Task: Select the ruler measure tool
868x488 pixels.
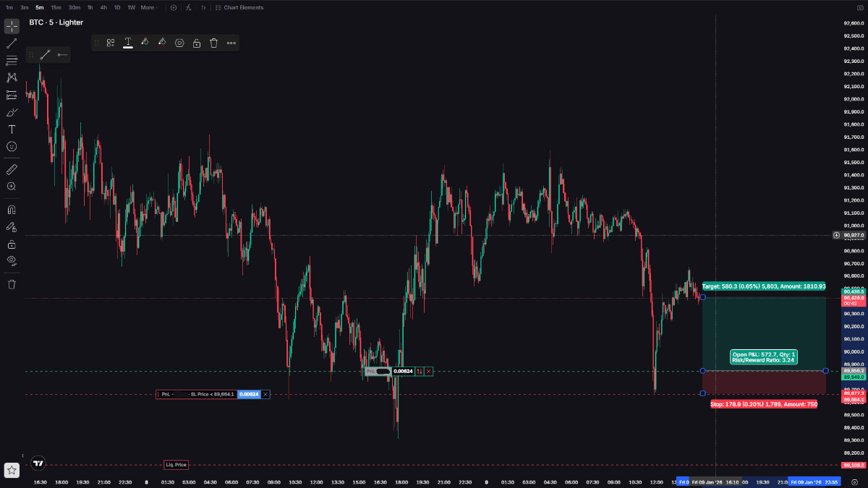Action: coord(12,169)
